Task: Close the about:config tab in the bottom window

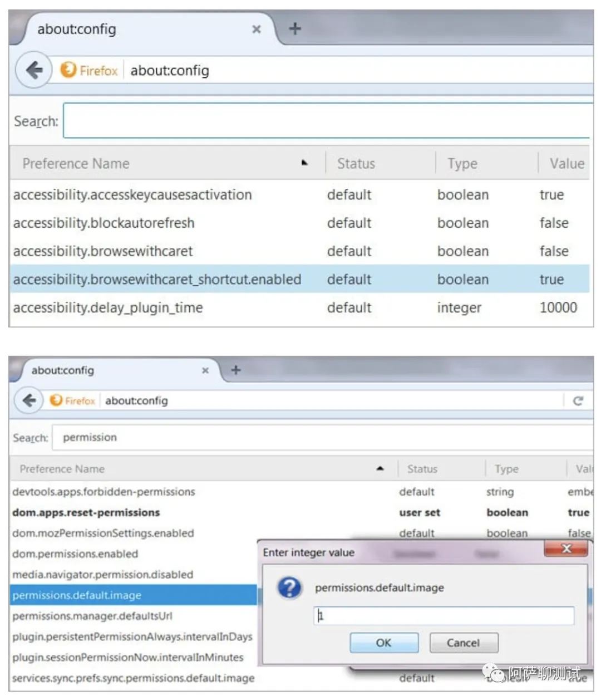Action: click(205, 370)
